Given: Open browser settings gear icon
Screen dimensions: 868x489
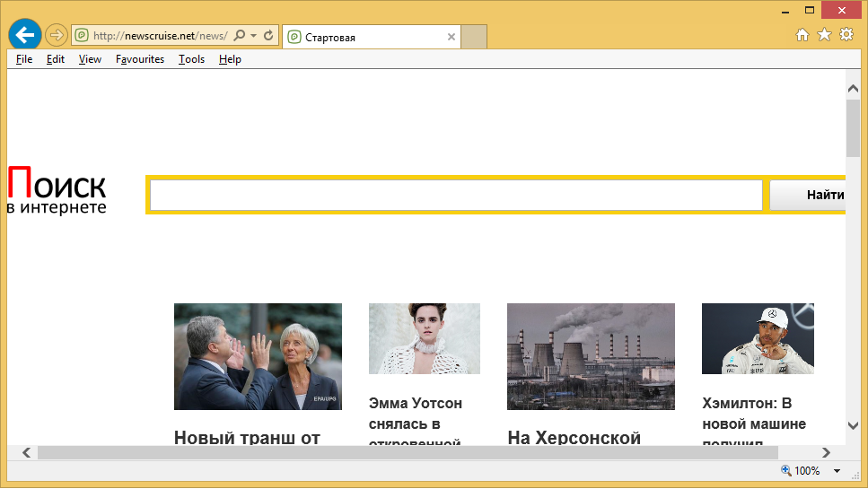Looking at the screenshot, I should coord(846,35).
